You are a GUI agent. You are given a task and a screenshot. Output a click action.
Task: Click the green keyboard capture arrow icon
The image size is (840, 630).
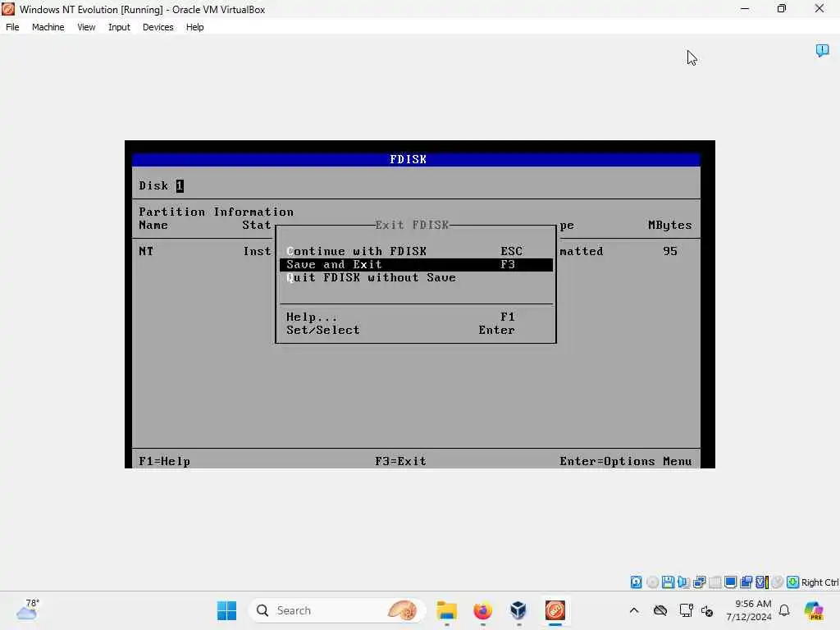(793, 582)
